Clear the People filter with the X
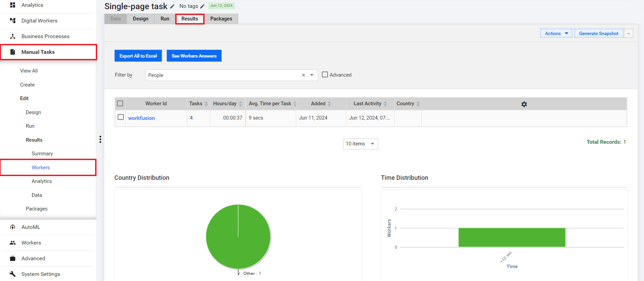 [303, 75]
